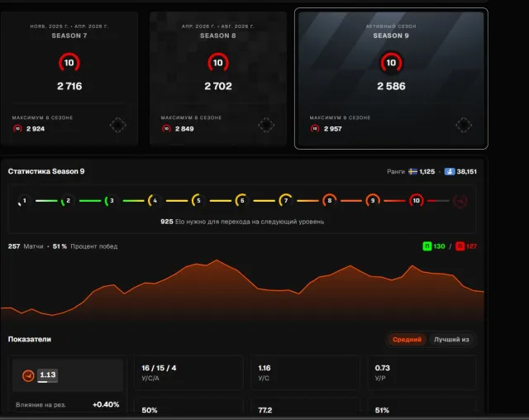Image resolution: width=529 pixels, height=420 pixels.
Task: Click the 1.13 rating bar
Action: coord(48,376)
